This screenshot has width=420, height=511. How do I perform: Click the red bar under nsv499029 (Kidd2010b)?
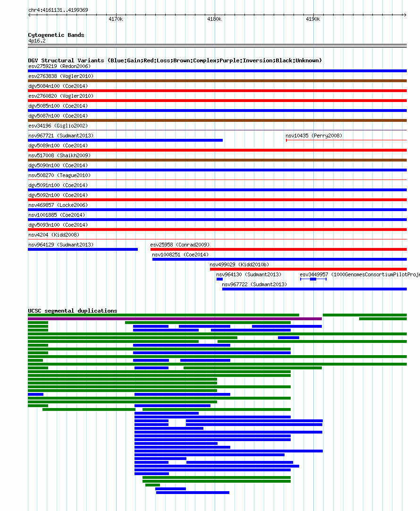coord(308,270)
